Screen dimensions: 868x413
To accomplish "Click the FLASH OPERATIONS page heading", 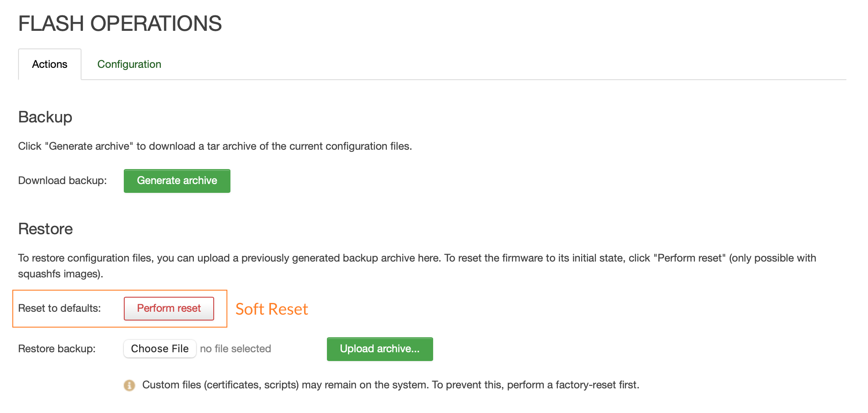I will [x=120, y=23].
